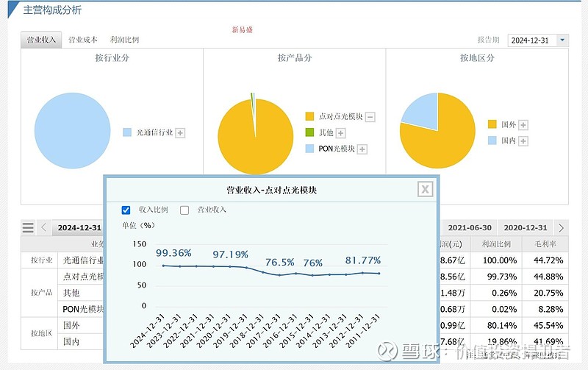Select the 2021-06-30 date tab
Image resolution: width=588 pixels, height=370 pixels.
(x=470, y=228)
